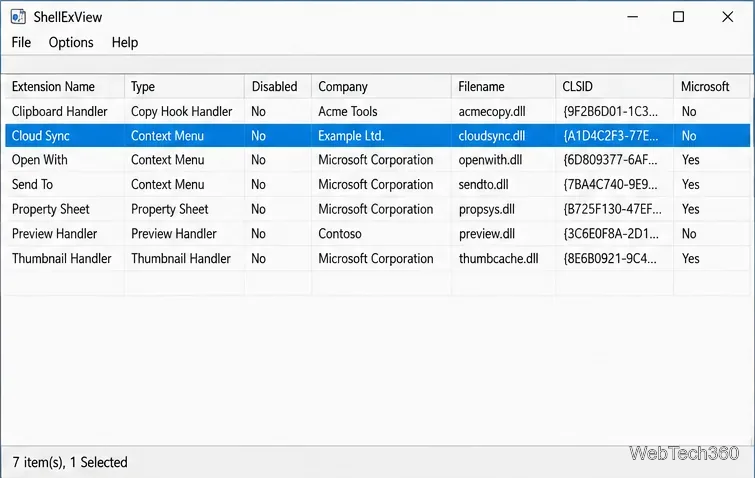Select the Open With extension row
This screenshot has width=755, height=478.
point(378,160)
